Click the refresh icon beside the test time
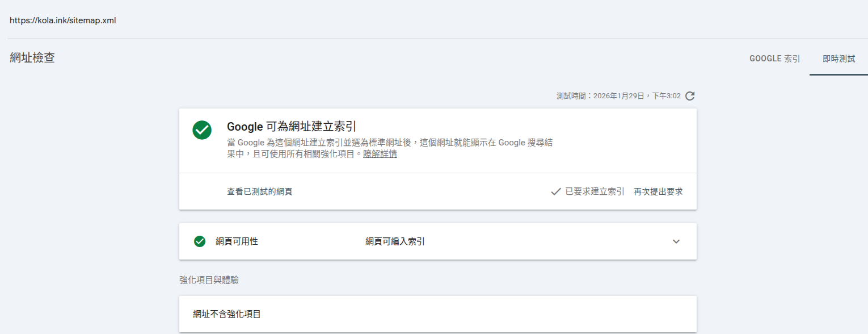This screenshot has width=868, height=334. (690, 96)
